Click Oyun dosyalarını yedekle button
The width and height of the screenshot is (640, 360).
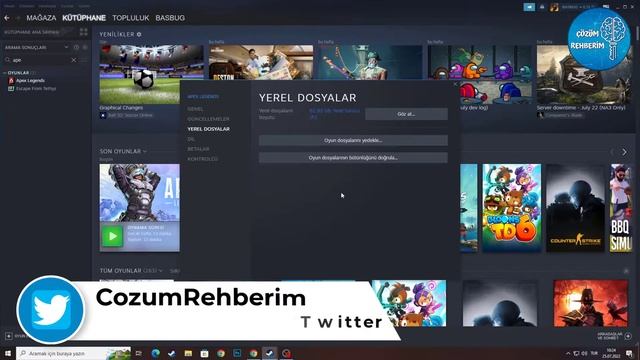coord(353,140)
